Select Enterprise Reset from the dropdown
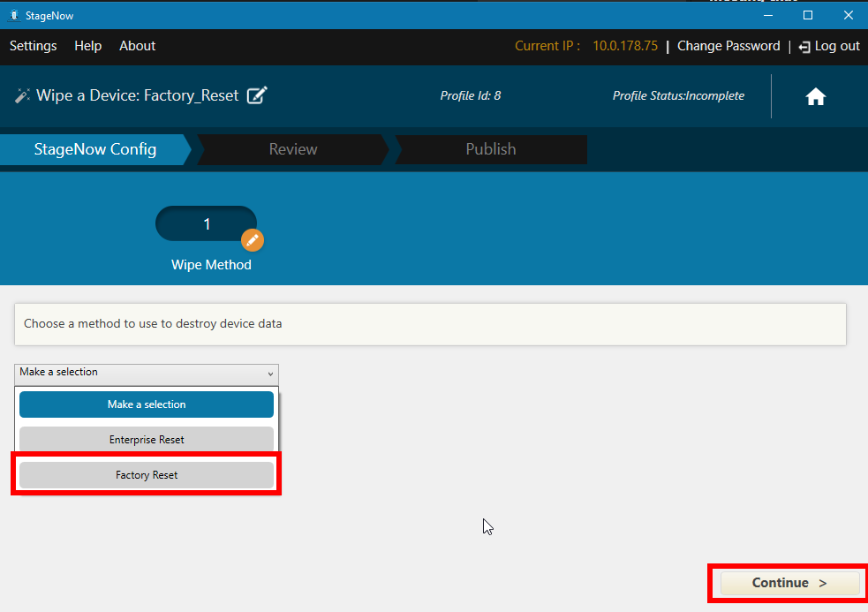 [146, 439]
